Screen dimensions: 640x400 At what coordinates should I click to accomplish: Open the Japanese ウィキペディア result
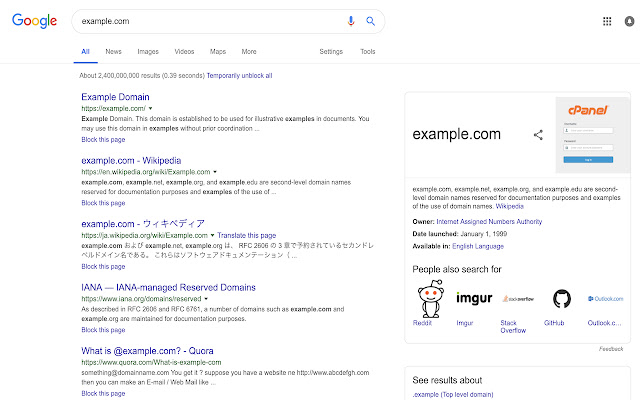pos(143,224)
